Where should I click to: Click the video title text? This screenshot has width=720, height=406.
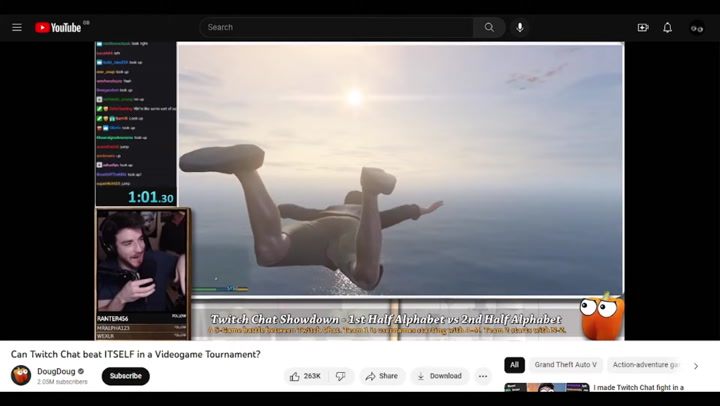pos(135,354)
